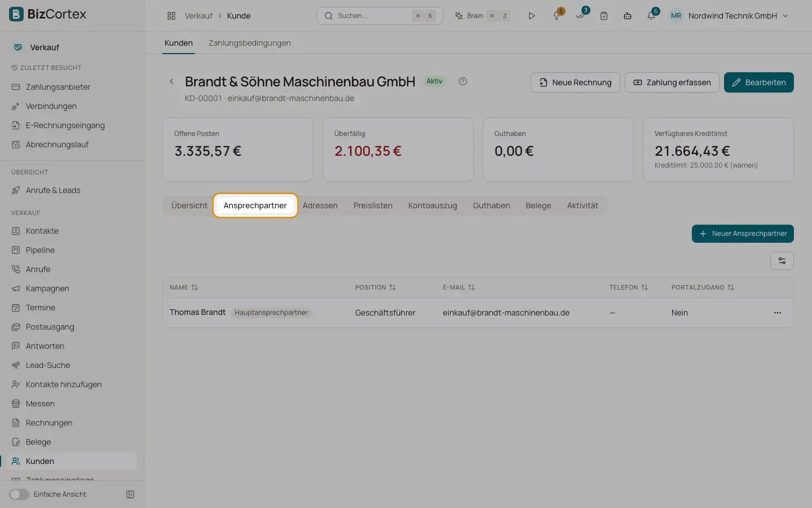Click the BizCortex logo
Image resolution: width=812 pixels, height=508 pixels.
pyautogui.click(x=48, y=14)
